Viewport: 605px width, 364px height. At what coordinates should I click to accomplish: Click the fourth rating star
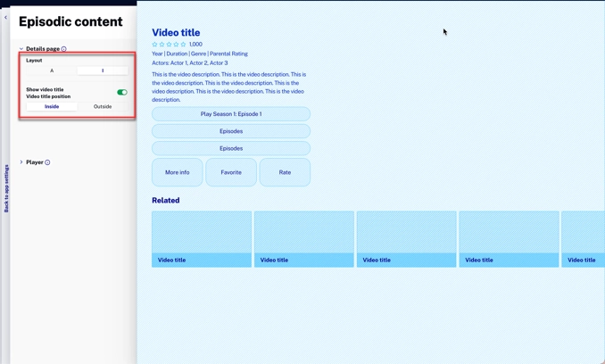[177, 45]
